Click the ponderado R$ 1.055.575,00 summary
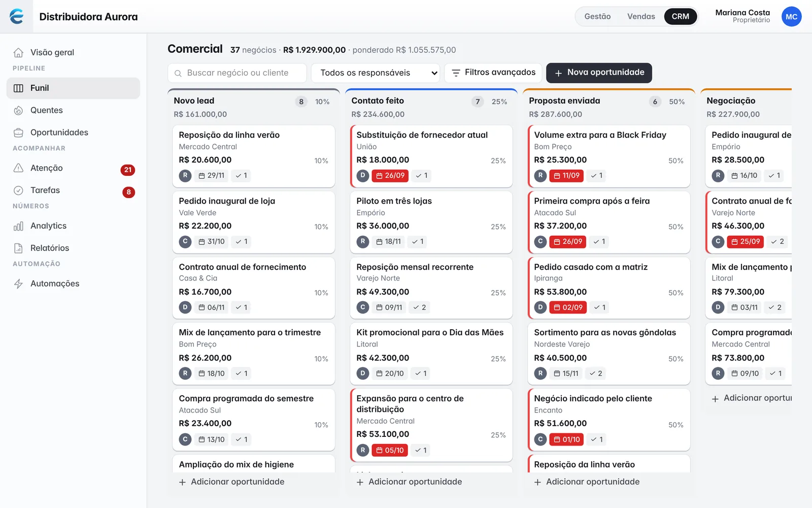Image resolution: width=812 pixels, height=508 pixels. pyautogui.click(x=404, y=50)
